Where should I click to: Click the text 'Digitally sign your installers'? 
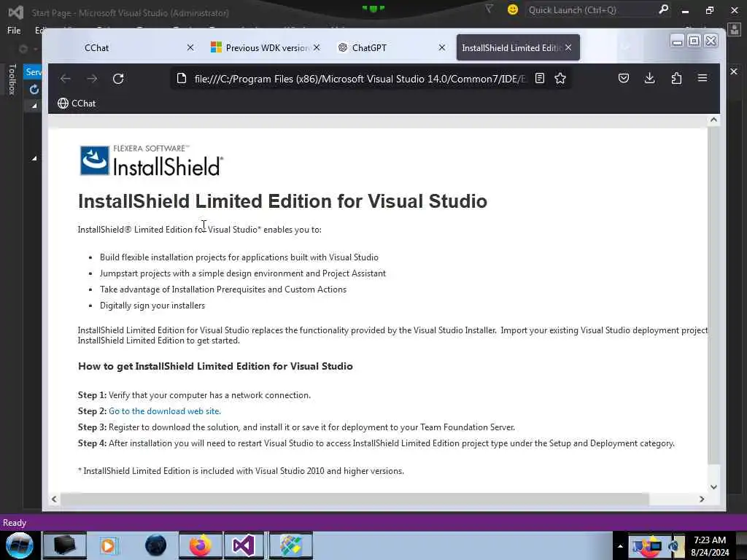[x=152, y=306]
